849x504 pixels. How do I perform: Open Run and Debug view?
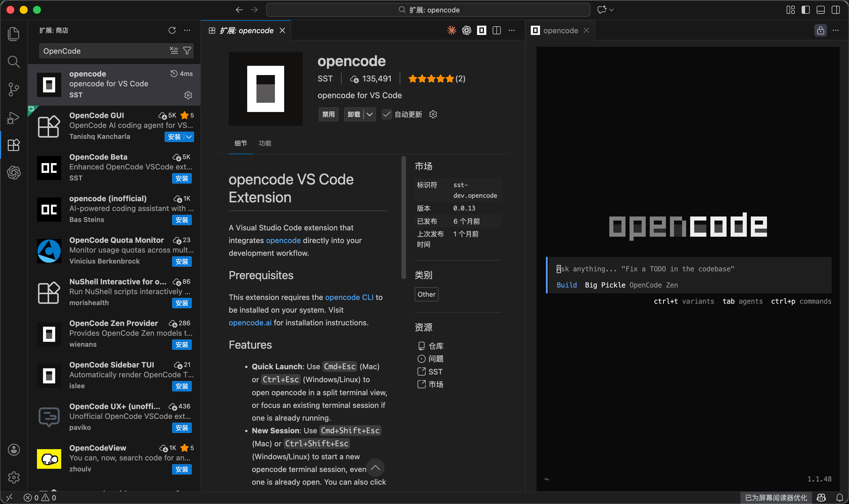14,117
